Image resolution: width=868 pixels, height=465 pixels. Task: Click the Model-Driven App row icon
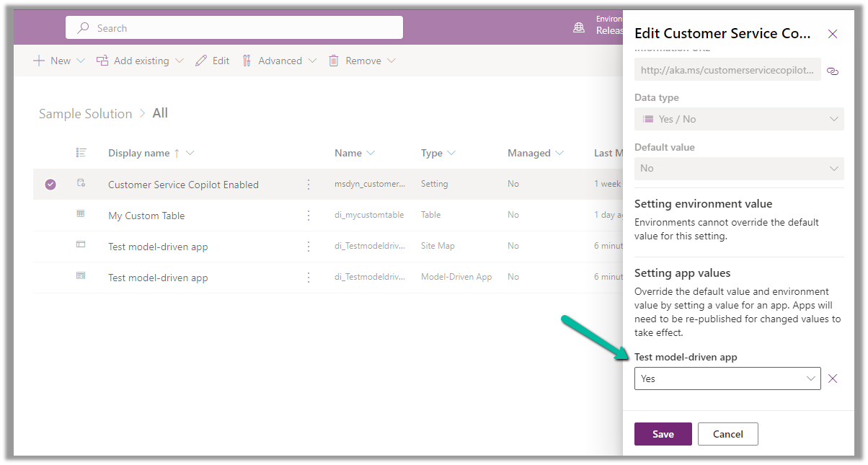[81, 277]
